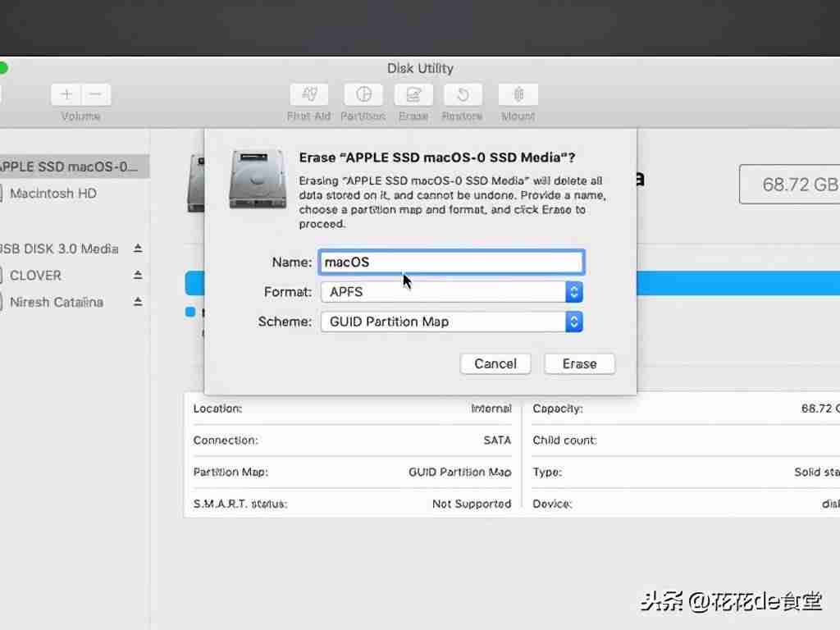Click into the Name field containing macOS
The height and width of the screenshot is (630, 840).
452,262
